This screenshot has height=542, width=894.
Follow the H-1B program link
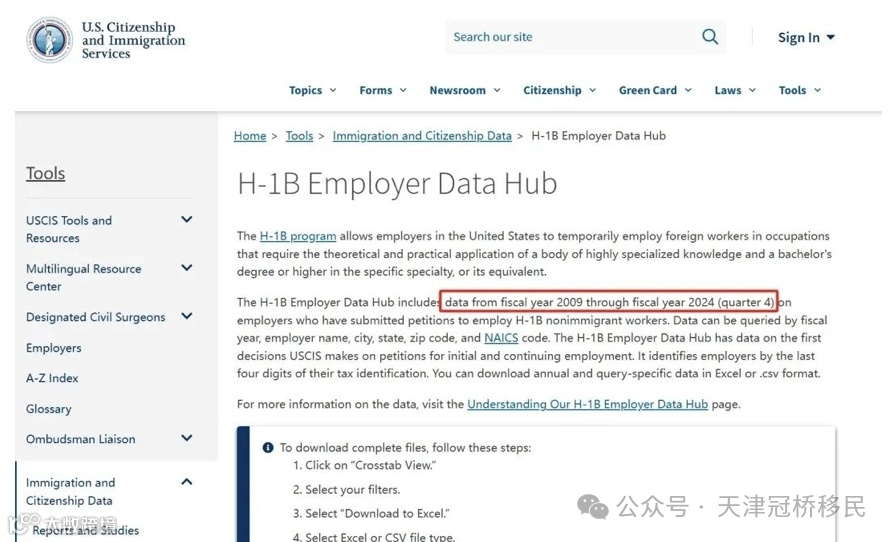click(x=298, y=236)
